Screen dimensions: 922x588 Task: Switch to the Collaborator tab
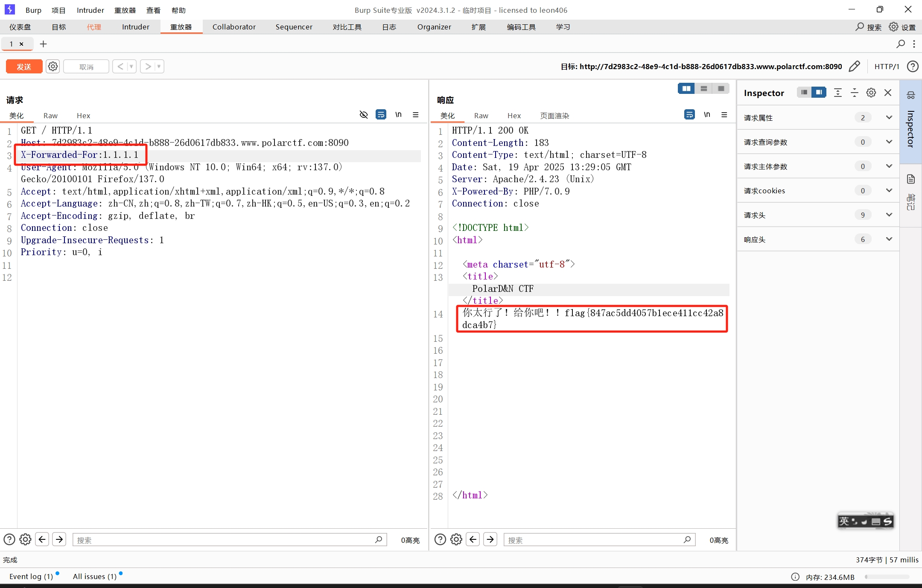click(x=234, y=27)
